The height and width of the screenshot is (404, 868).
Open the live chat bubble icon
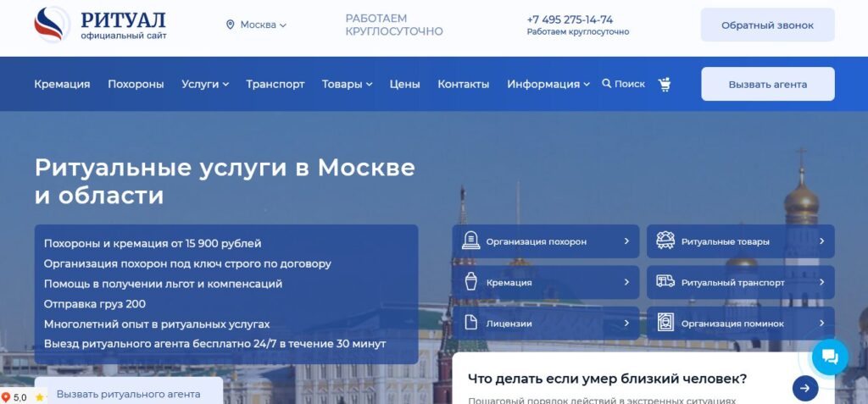coord(829,357)
